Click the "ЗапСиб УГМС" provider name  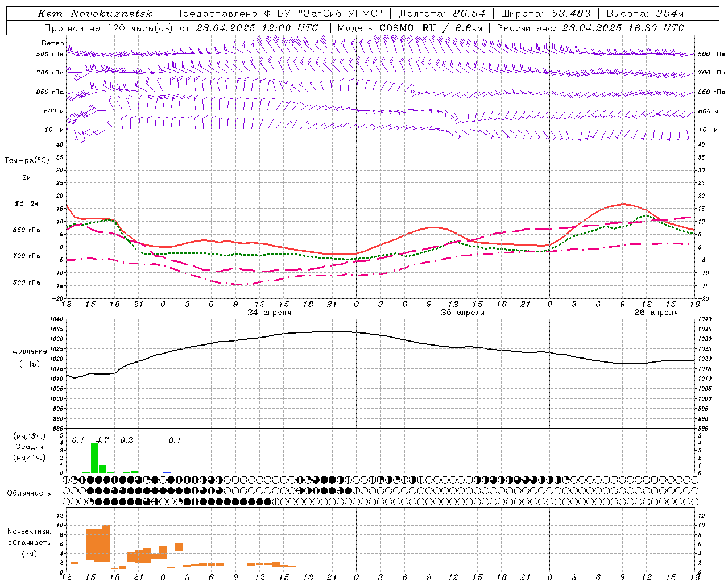(x=341, y=14)
